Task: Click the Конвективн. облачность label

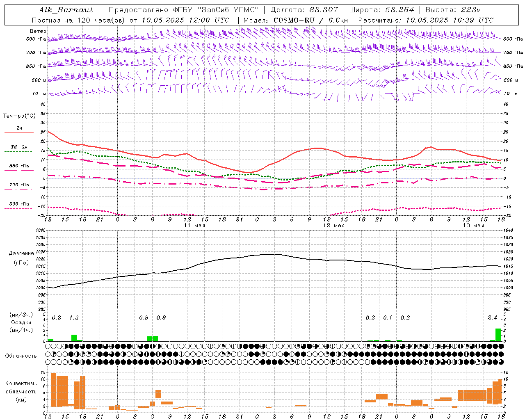Action: click(21, 388)
